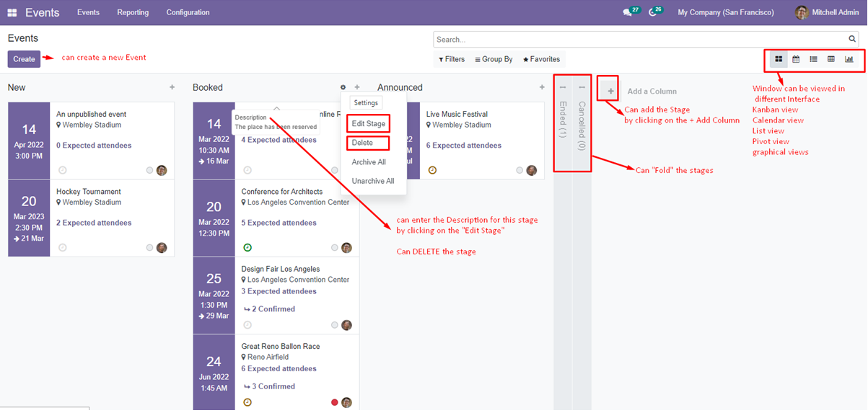Switch to Pivot view
Screen dimensions: 868x413
click(830, 59)
